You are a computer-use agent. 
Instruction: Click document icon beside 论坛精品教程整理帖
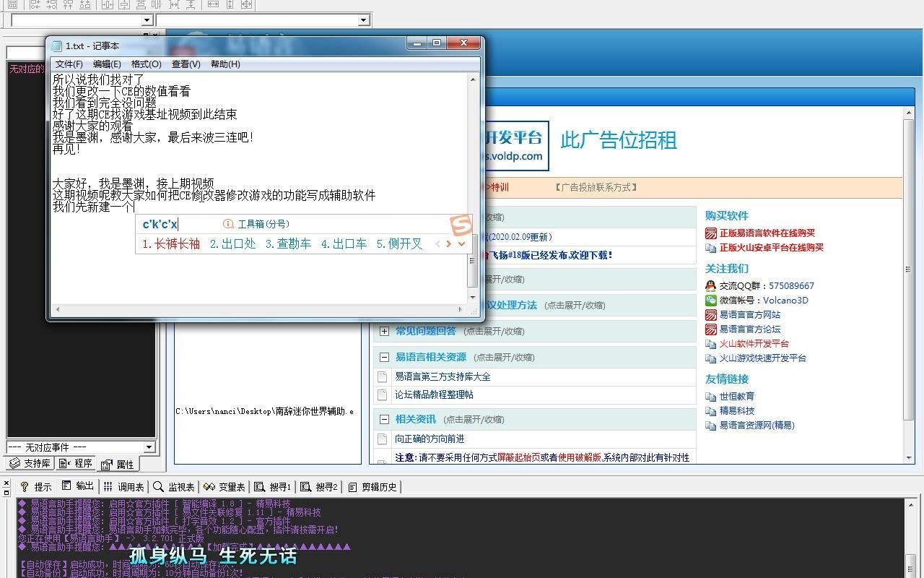[x=383, y=395]
